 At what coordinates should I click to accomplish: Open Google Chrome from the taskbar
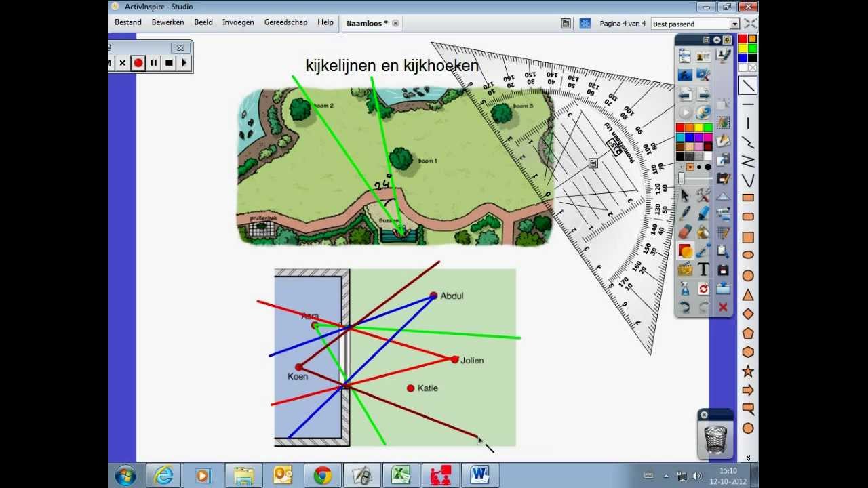point(321,476)
